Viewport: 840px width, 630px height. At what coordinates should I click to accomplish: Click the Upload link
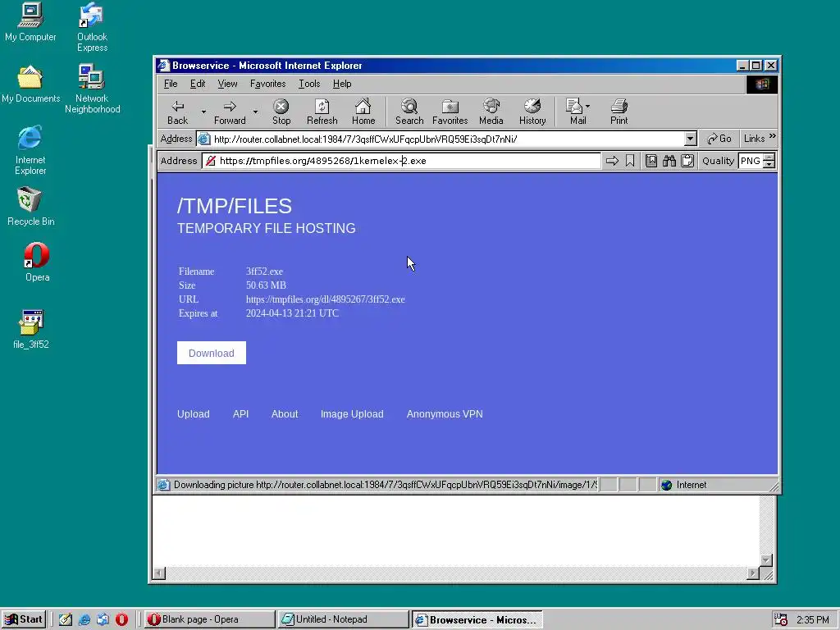(x=194, y=414)
